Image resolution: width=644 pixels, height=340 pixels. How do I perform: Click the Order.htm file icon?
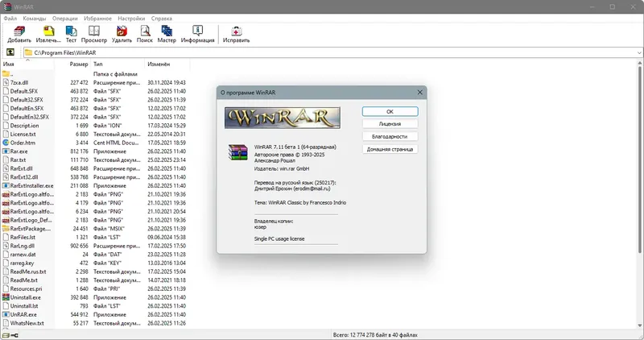[x=6, y=143]
